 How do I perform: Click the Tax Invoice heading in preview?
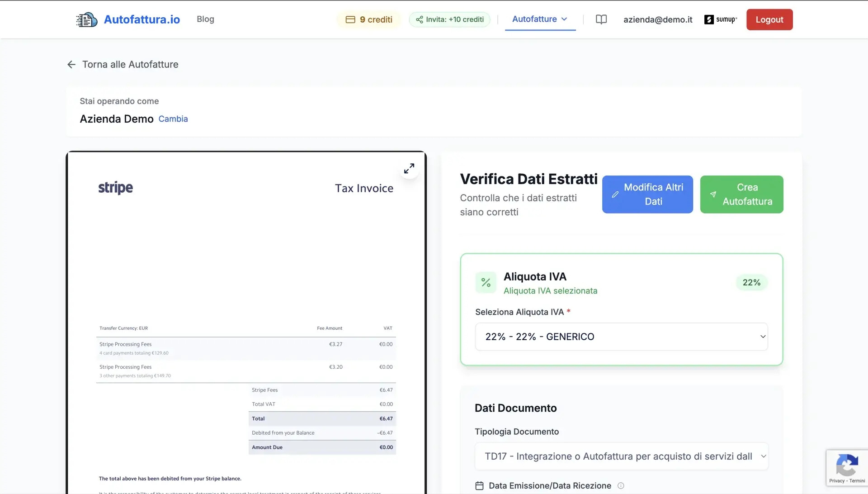[364, 188]
